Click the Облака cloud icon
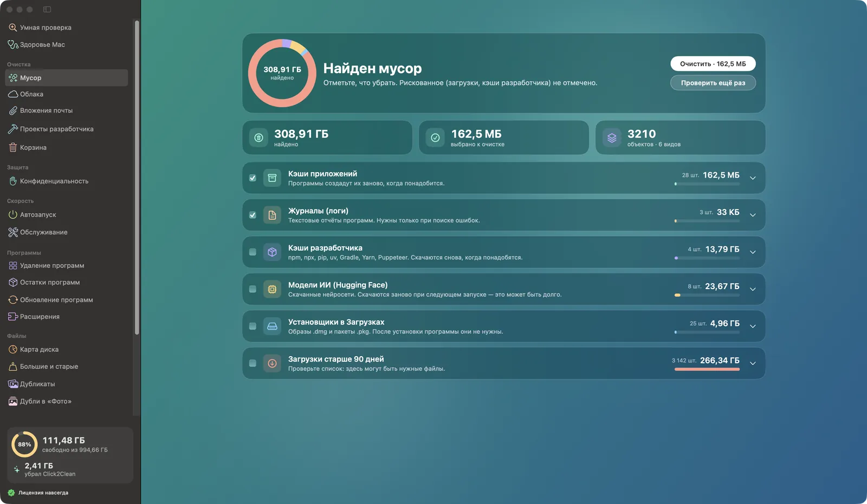Viewport: 867px width, 504px height. [x=13, y=94]
